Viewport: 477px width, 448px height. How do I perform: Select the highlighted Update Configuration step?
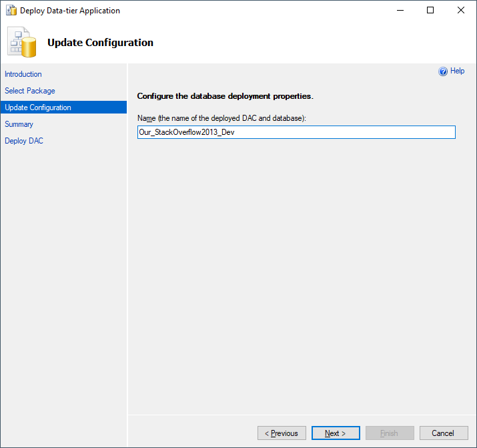(38, 107)
